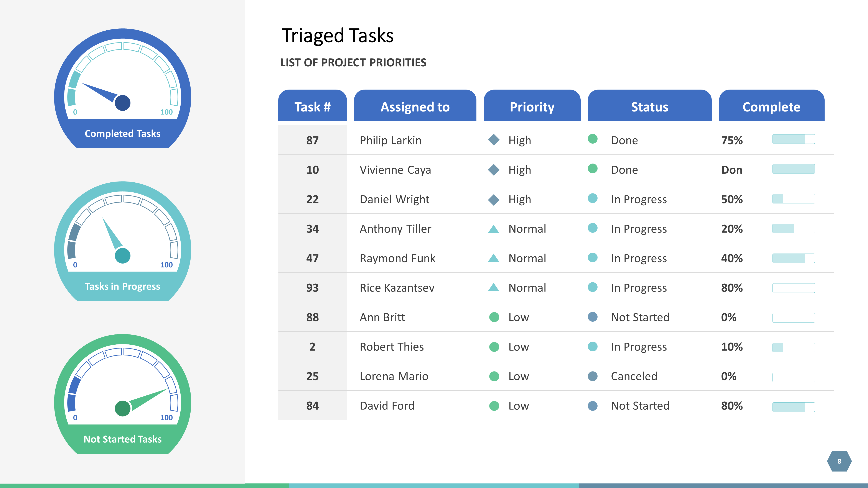Click the High priority diamond for Philip Larkin
The width and height of the screenshot is (868, 488).
494,140
